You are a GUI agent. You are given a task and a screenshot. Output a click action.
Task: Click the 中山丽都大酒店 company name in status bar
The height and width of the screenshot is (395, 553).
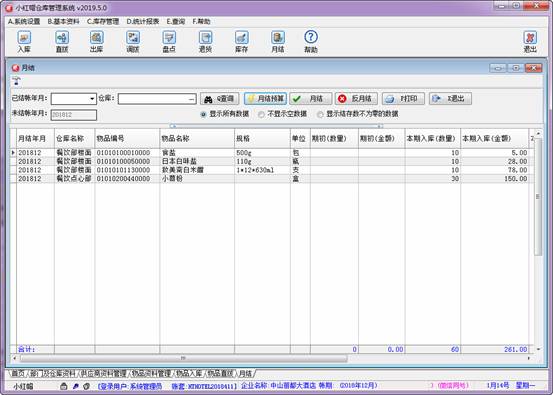[293, 386]
